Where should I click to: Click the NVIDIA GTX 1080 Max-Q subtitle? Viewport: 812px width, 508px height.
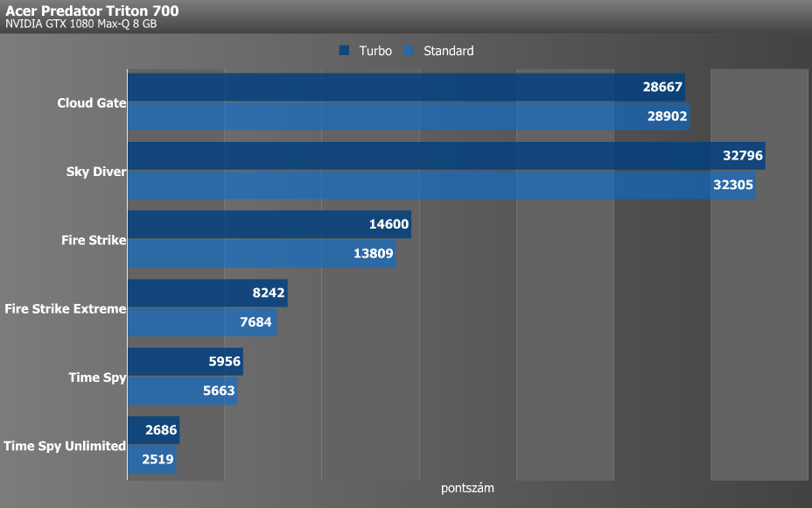(x=80, y=24)
